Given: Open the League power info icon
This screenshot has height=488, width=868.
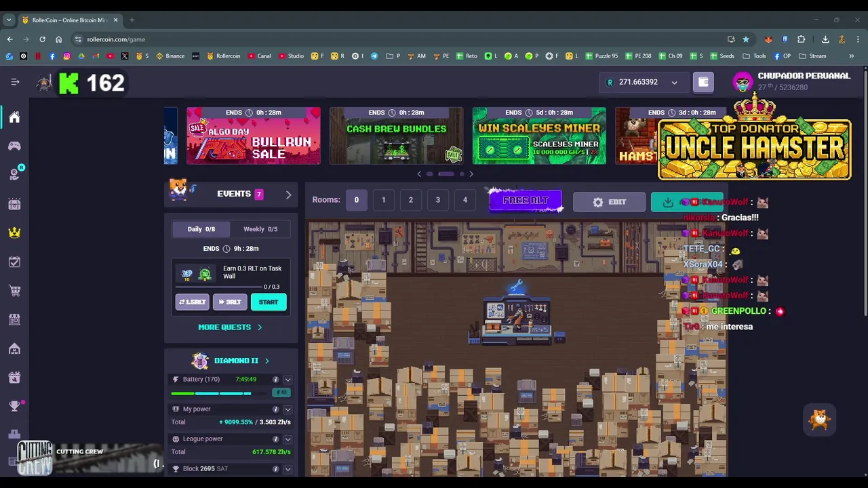Looking at the screenshot, I should pos(275,439).
